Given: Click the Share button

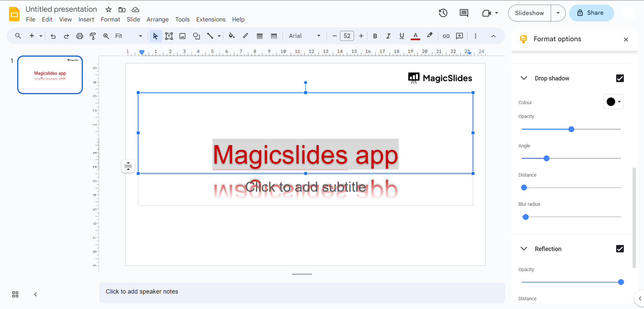Looking at the screenshot, I should point(591,13).
